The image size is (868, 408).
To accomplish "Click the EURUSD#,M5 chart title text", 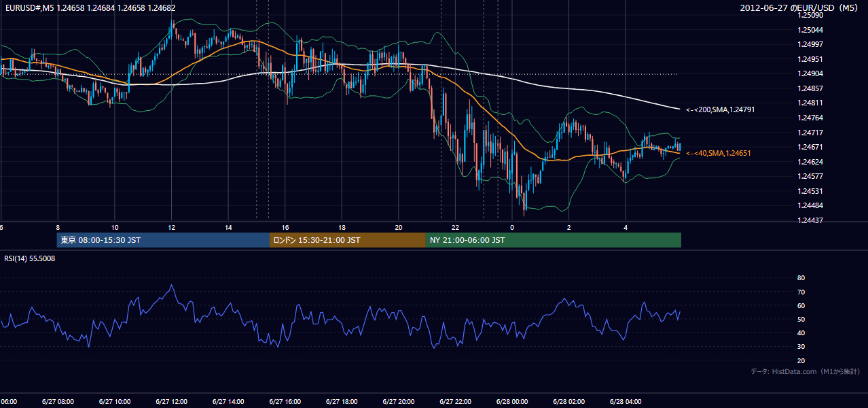I will 90,8.
